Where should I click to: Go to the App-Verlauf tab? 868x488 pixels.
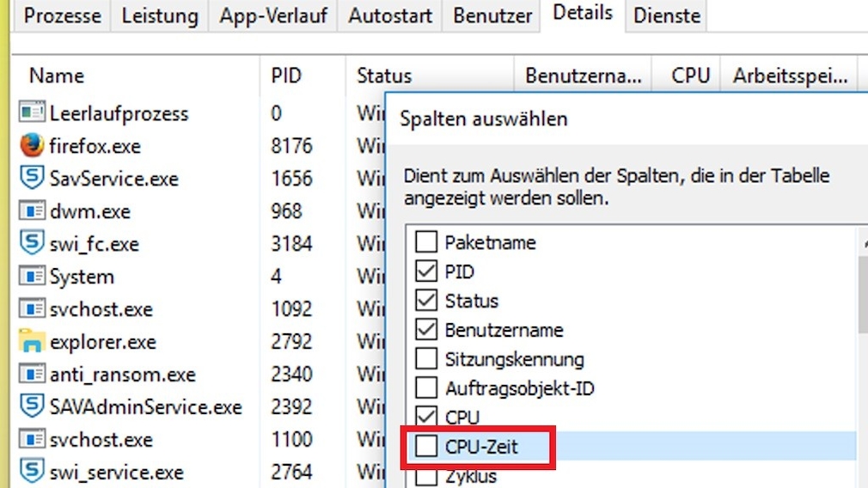pyautogui.click(x=273, y=15)
